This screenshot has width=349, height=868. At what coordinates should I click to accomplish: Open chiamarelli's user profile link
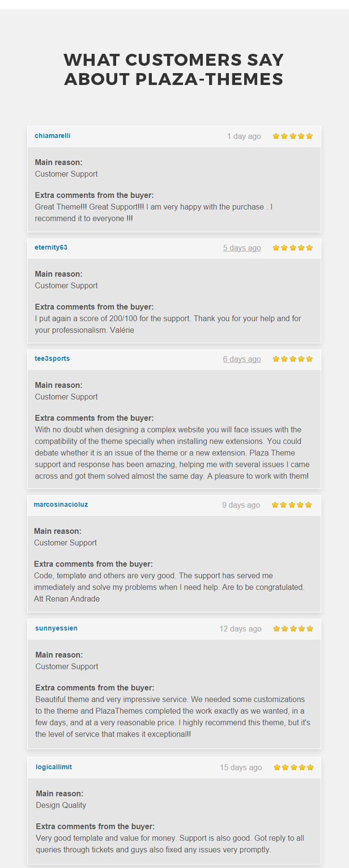coord(53,136)
